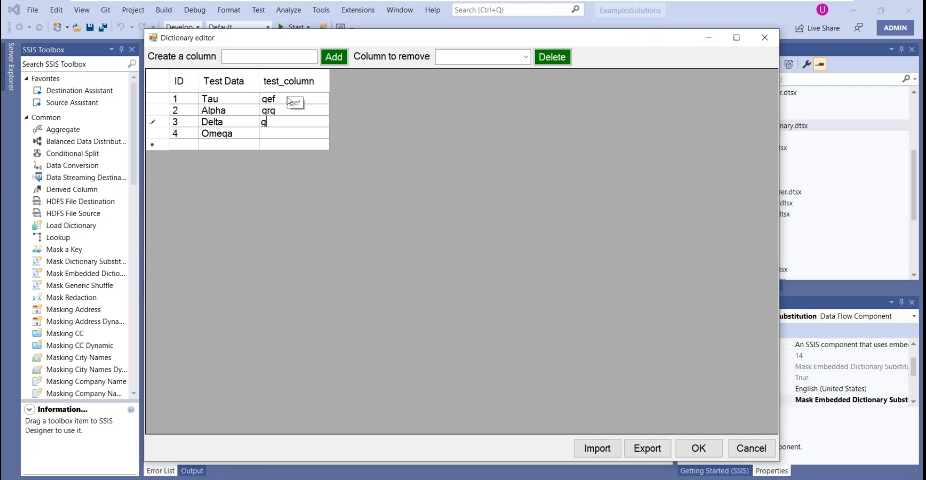This screenshot has height=480, width=926.
Task: Click the Cancel button in the Dictionary editor
Action: (x=751, y=448)
